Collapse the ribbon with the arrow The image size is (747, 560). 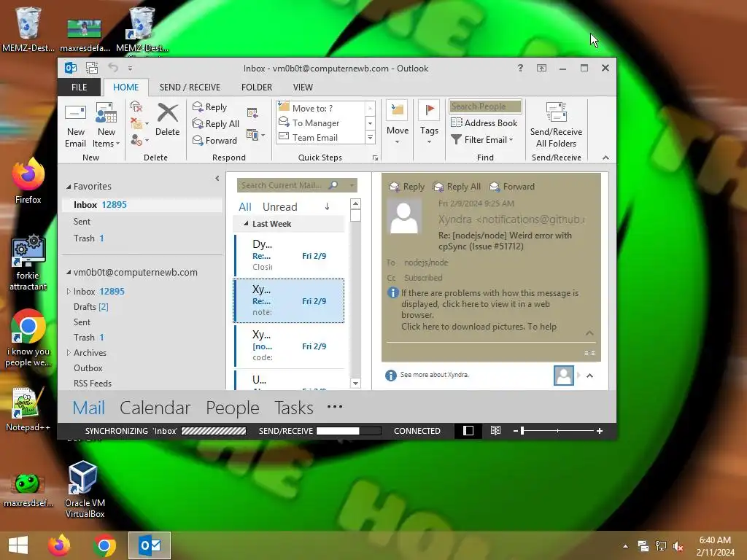coord(605,157)
